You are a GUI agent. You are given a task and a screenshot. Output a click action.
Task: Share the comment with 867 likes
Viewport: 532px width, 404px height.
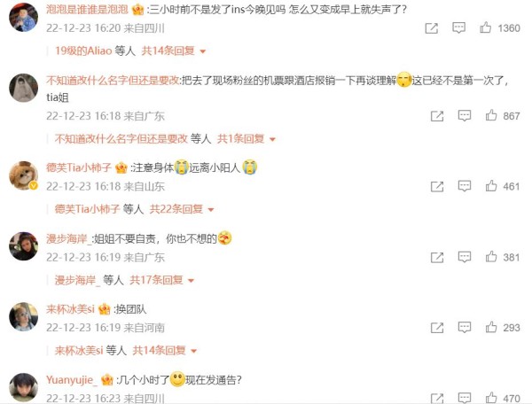pyautogui.click(x=437, y=116)
